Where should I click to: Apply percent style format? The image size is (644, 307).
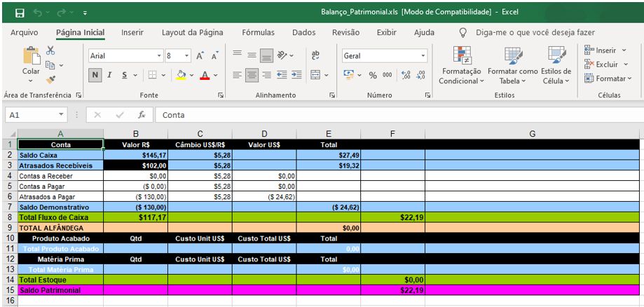pos(373,75)
